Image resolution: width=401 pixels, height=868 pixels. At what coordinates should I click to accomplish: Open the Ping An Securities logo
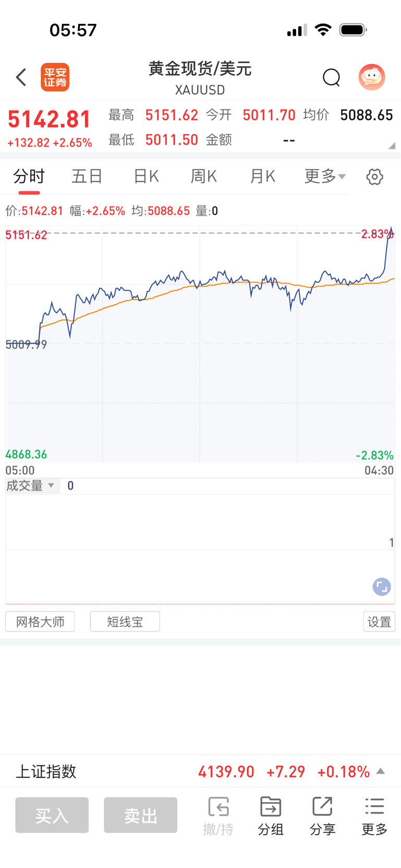coord(55,78)
